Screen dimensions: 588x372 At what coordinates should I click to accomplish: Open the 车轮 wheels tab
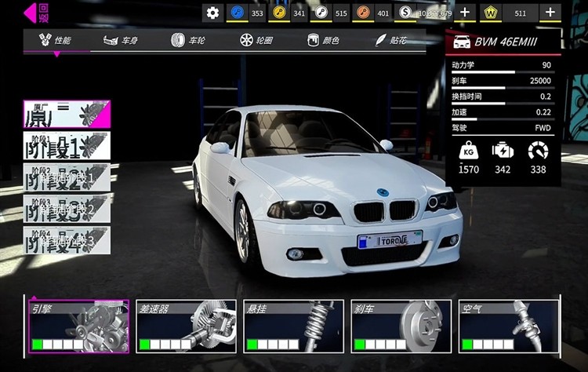(188, 40)
